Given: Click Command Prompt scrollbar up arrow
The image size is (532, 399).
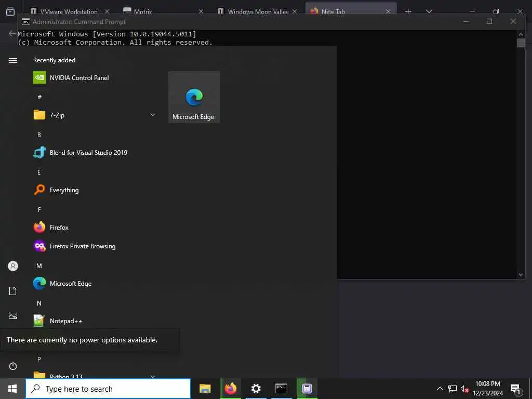Looking at the screenshot, I should click(x=521, y=34).
